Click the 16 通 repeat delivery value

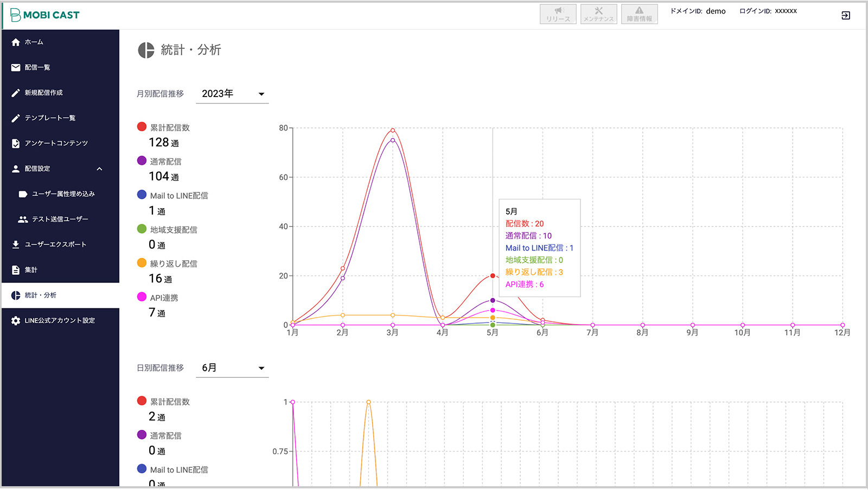pyautogui.click(x=161, y=279)
